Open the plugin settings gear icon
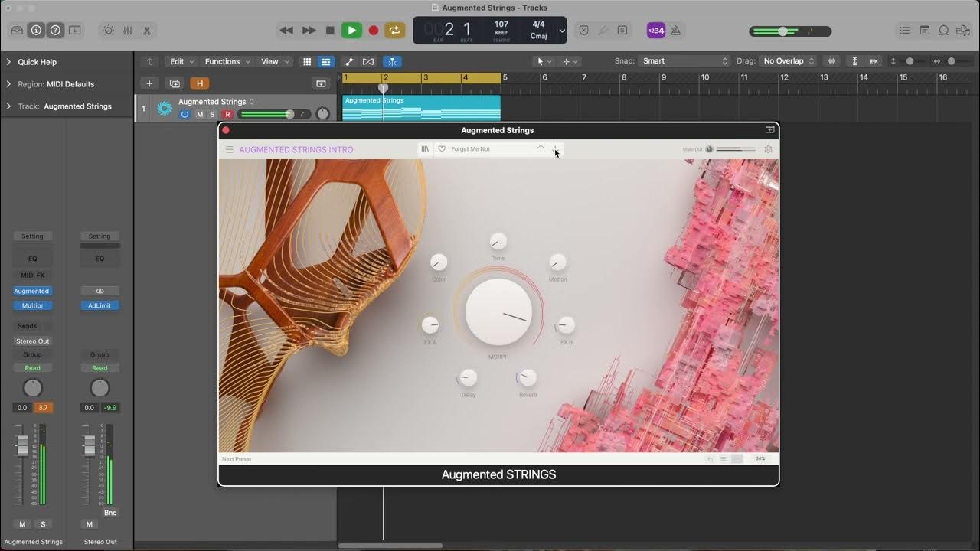The image size is (980, 551). coord(769,149)
